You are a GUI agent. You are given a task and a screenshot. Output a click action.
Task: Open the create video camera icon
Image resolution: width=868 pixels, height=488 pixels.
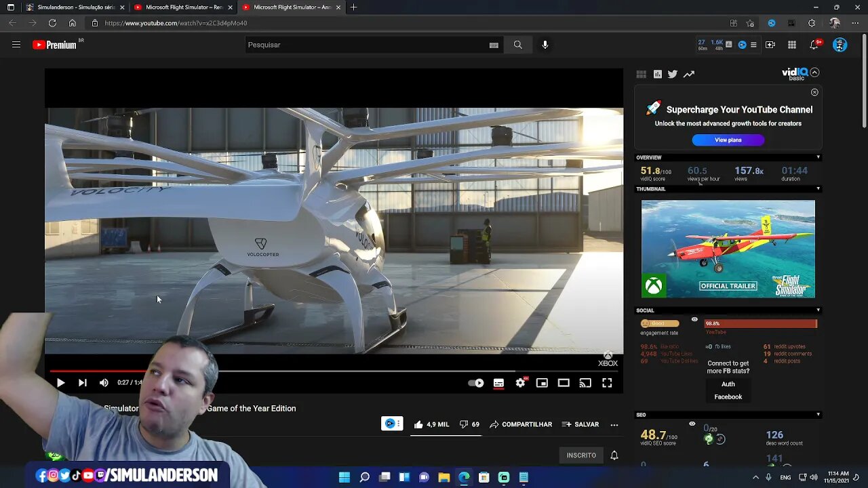click(770, 45)
